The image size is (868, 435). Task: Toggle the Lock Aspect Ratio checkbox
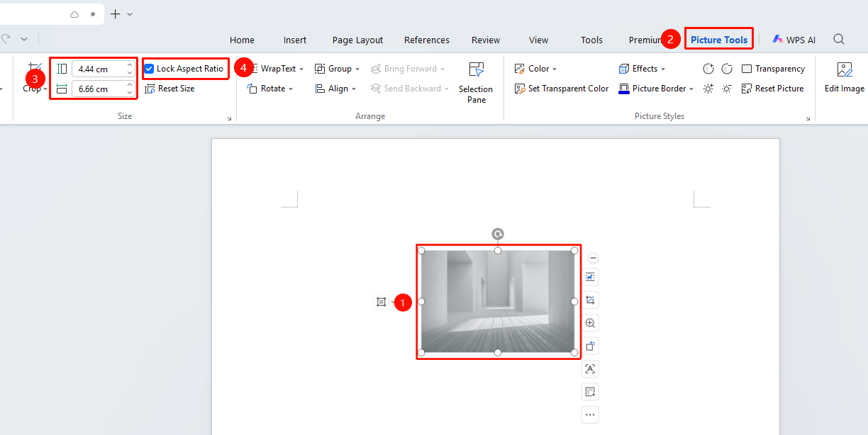pos(149,69)
